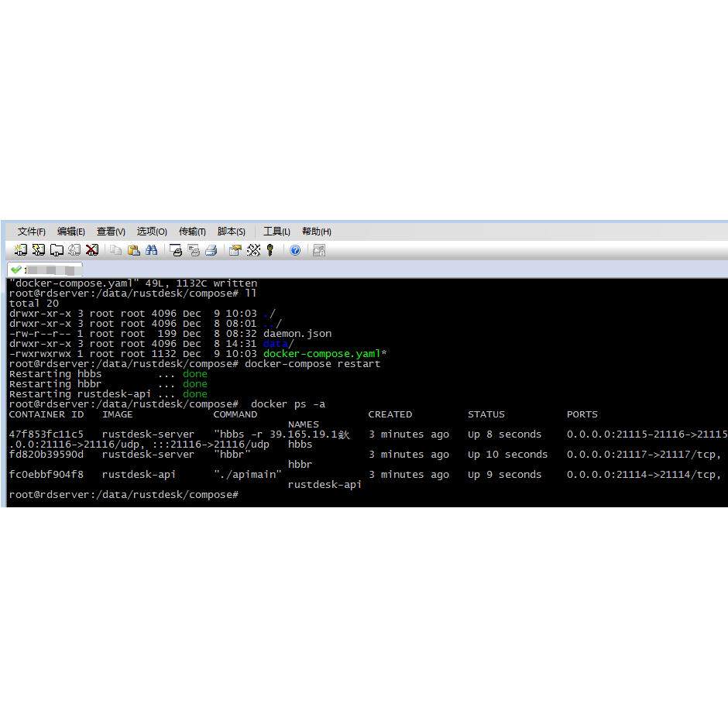Click the greyed Print Selection icon
The width and height of the screenshot is (728, 728).
[194, 250]
